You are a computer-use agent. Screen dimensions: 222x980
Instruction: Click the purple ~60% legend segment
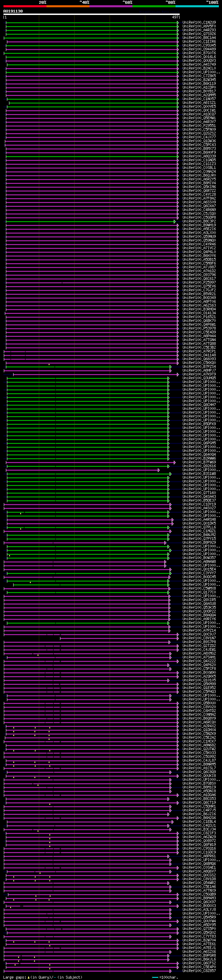(111, 6)
